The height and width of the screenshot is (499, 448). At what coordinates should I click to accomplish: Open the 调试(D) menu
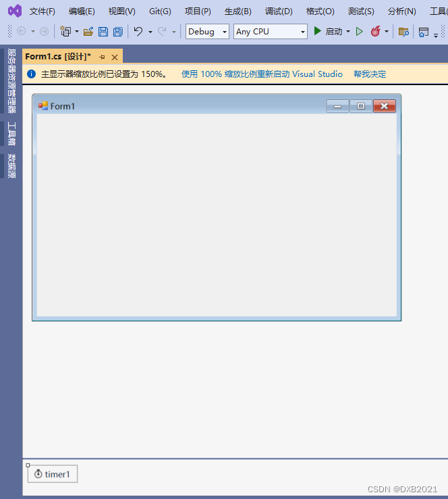(279, 11)
